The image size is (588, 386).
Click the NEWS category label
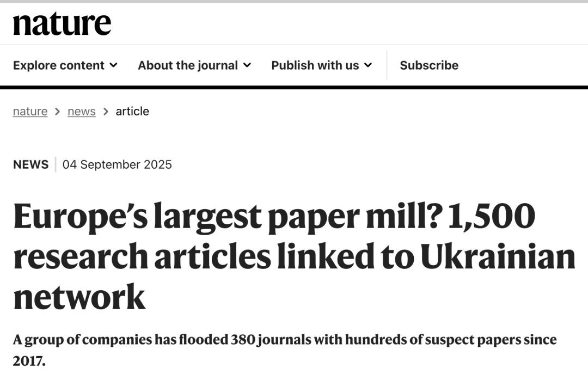(x=30, y=164)
